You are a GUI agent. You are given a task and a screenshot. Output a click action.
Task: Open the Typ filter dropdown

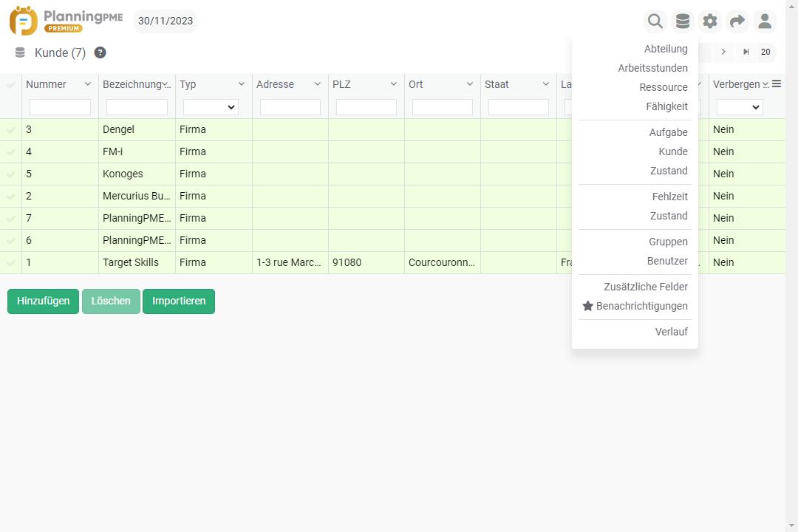(211, 107)
